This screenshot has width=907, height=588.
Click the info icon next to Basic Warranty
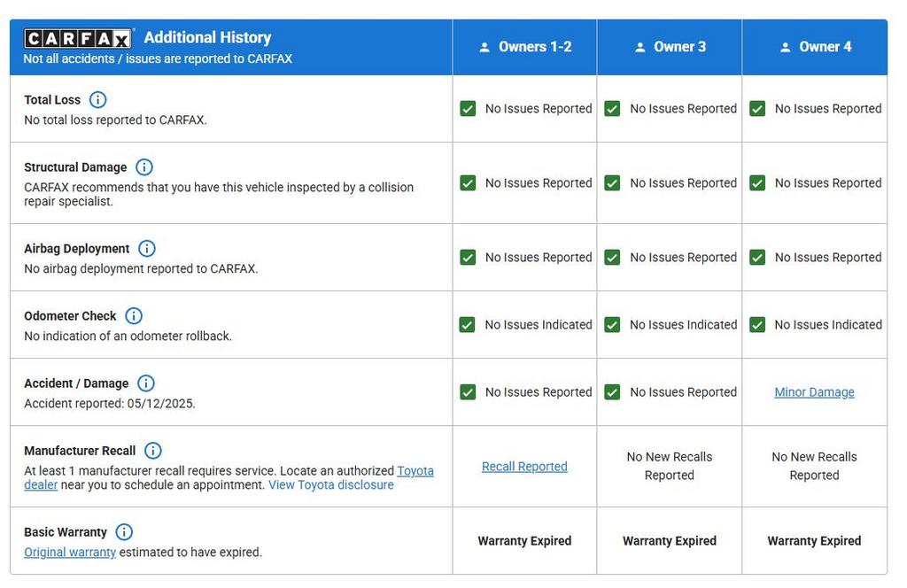[125, 532]
